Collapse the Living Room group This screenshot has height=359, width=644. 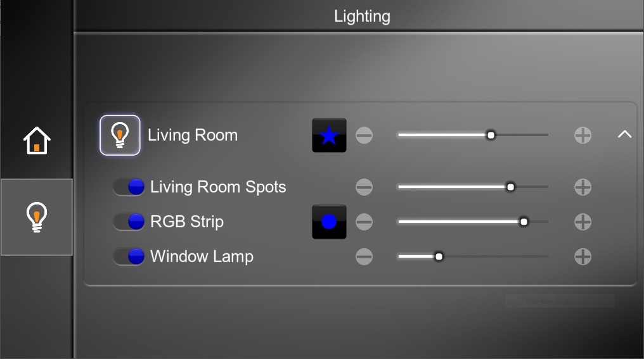(x=624, y=134)
